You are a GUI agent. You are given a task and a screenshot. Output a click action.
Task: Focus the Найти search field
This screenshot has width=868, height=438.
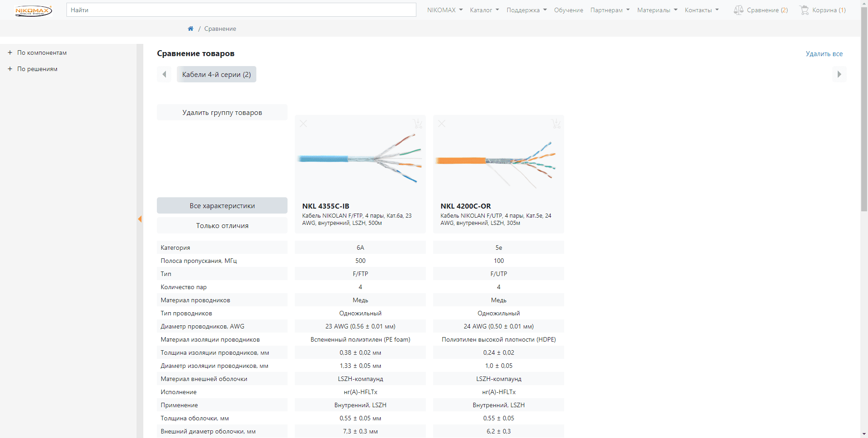[241, 10]
